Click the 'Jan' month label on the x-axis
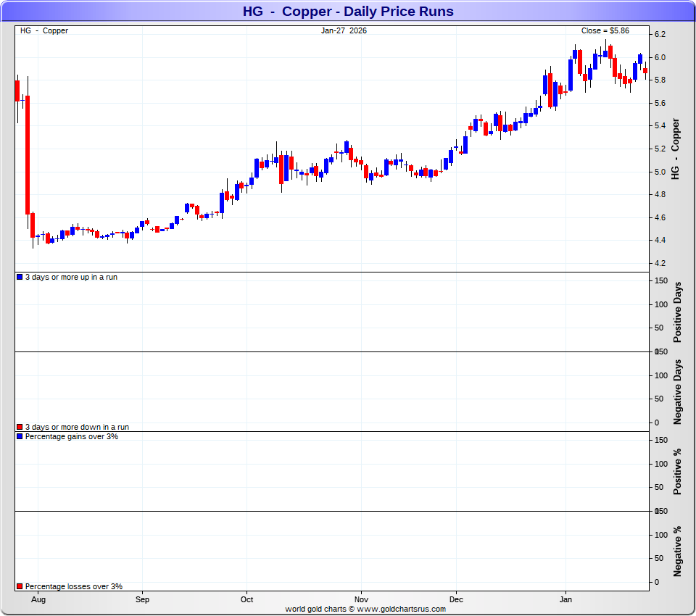 pyautogui.click(x=566, y=600)
